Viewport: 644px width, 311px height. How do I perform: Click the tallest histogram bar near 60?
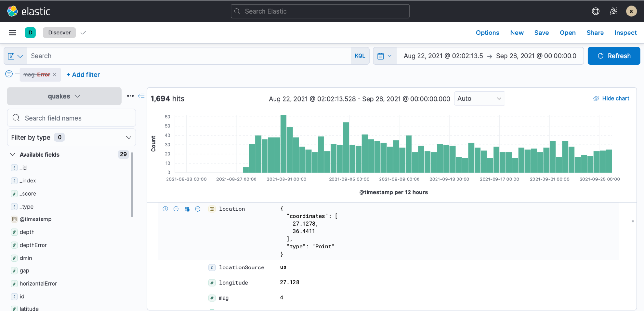coord(283,144)
